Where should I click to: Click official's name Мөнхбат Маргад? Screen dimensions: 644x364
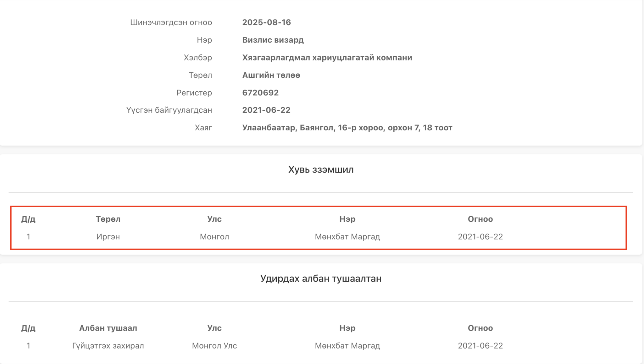(347, 346)
